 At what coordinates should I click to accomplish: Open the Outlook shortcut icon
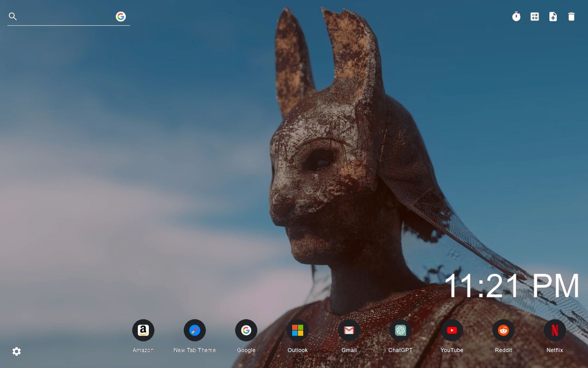[x=298, y=330]
